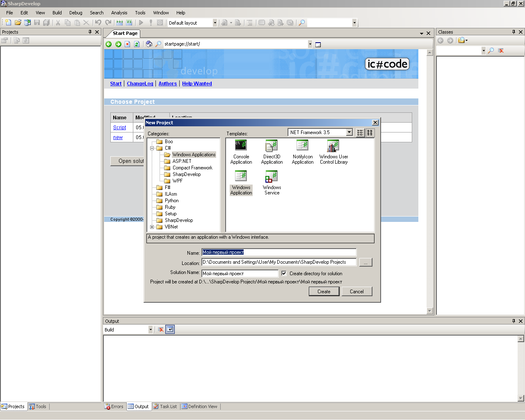Click the green Back arrow on Start Page
Image resolution: width=525 pixels, height=420 pixels.
point(109,44)
